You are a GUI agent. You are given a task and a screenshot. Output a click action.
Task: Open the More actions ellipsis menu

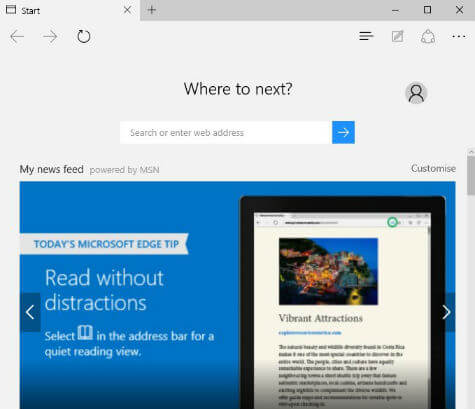pos(459,36)
